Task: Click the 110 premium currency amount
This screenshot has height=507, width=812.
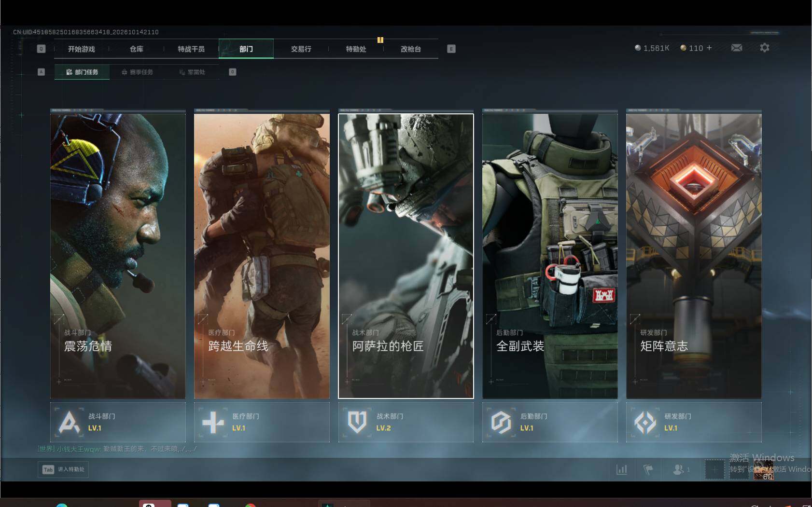Action: point(696,48)
